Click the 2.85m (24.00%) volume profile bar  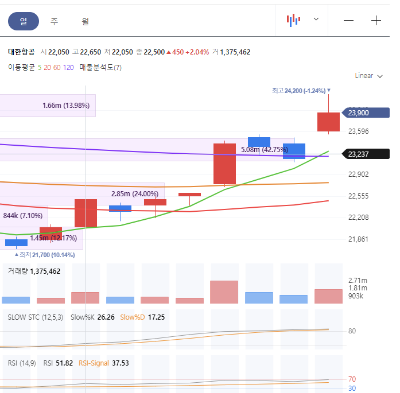(x=82, y=193)
